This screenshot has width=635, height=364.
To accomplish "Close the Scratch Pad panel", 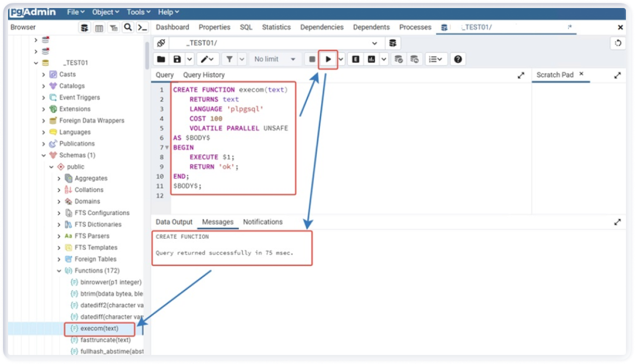I will (581, 74).
